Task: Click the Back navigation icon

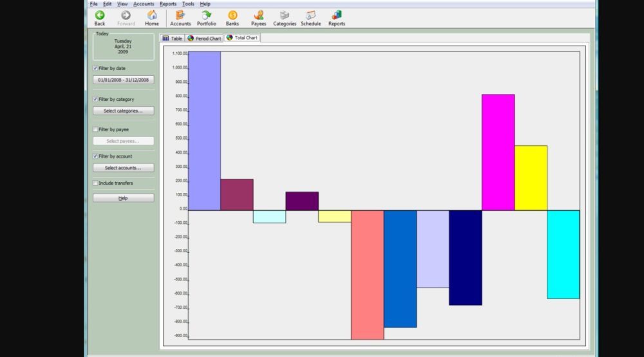Action: [x=100, y=15]
